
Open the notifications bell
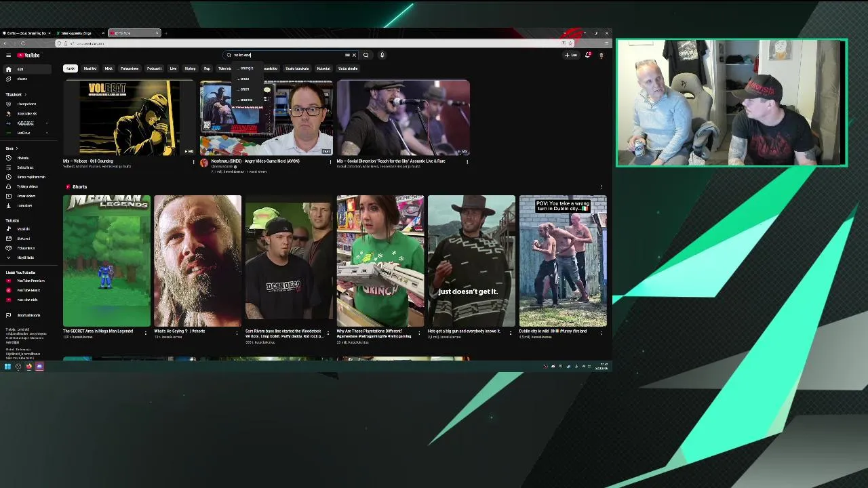[x=587, y=55]
